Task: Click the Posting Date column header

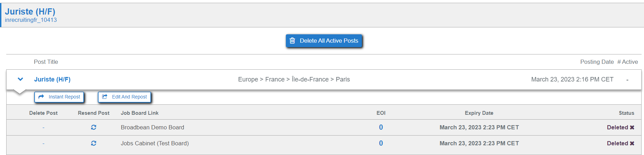Action: (597, 62)
